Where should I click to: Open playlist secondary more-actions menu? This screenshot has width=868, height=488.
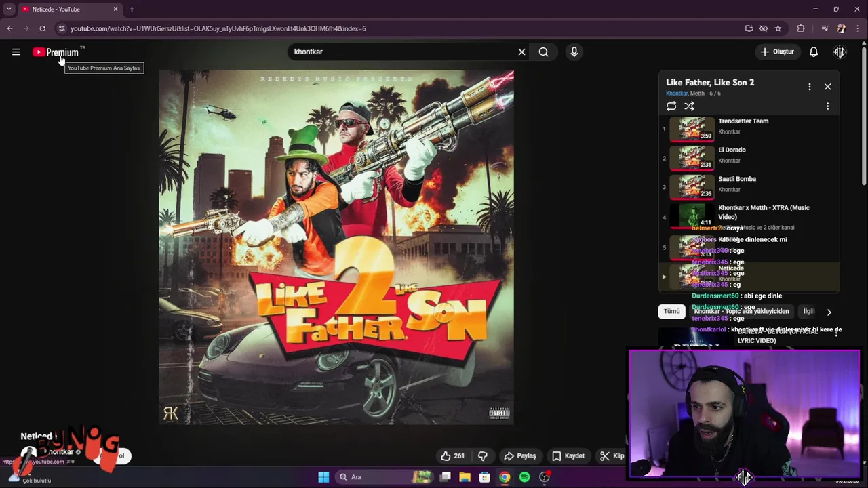827,106
